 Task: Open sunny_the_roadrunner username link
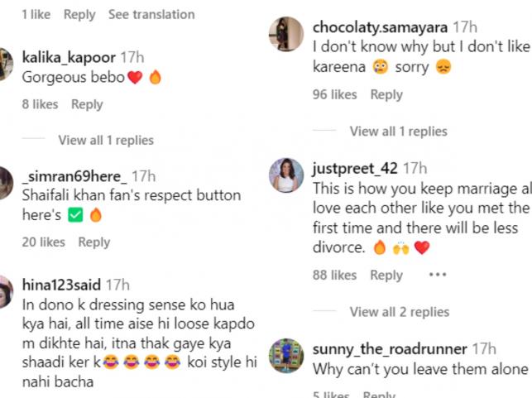point(390,348)
